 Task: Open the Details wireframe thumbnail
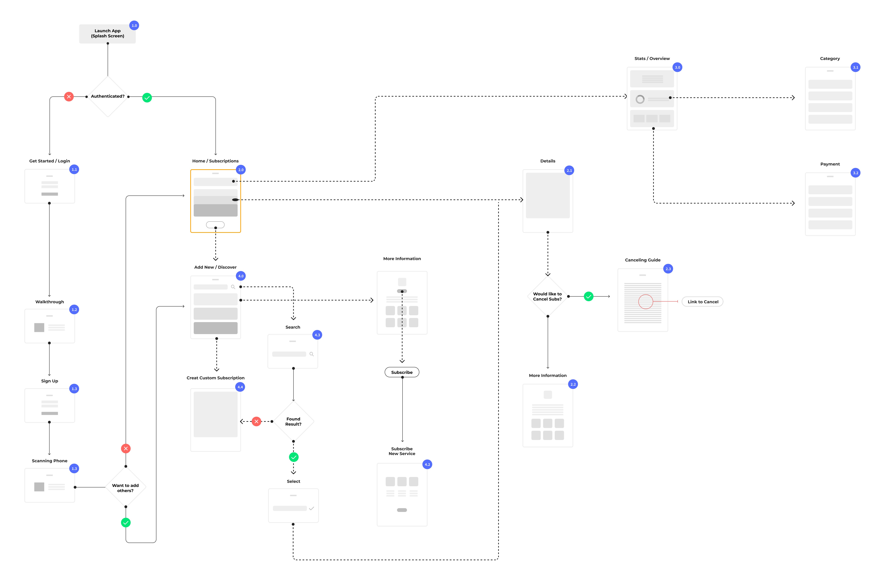pos(548,201)
